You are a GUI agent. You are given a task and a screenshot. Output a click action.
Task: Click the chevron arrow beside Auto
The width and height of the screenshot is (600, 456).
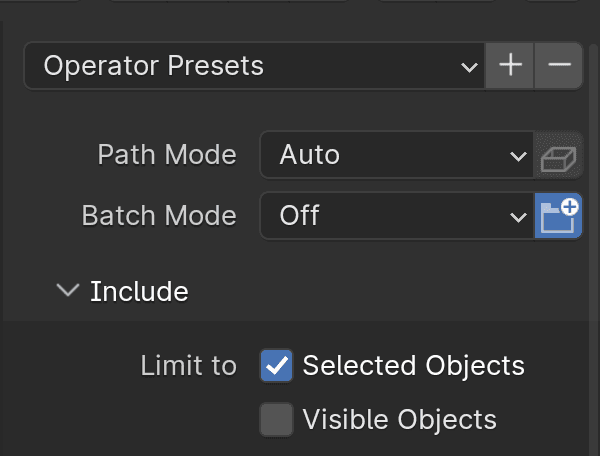[x=518, y=156]
